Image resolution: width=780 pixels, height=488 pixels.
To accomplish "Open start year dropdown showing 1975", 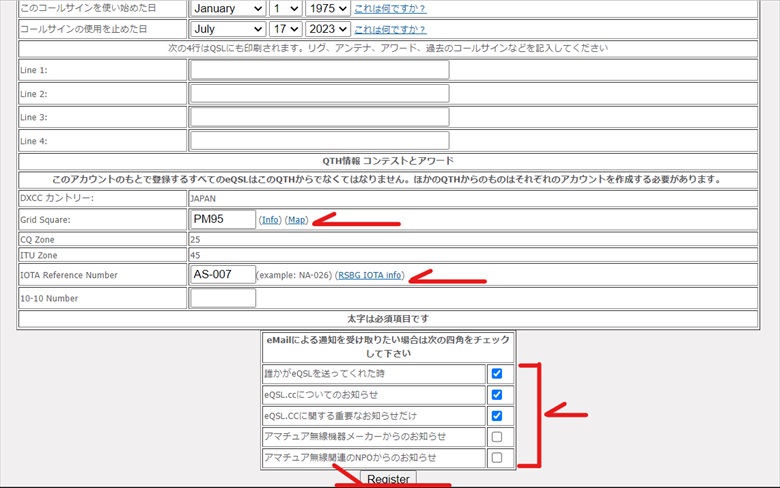I will (328, 8).
